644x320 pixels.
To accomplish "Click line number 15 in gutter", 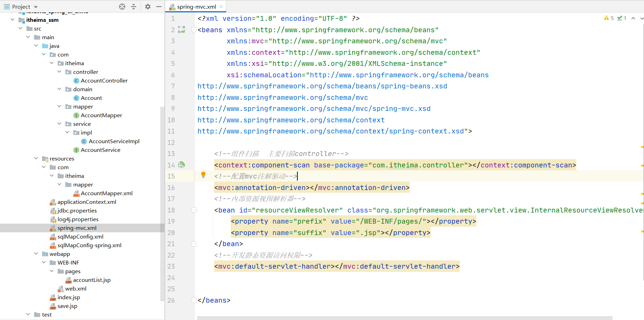I will [x=171, y=176].
